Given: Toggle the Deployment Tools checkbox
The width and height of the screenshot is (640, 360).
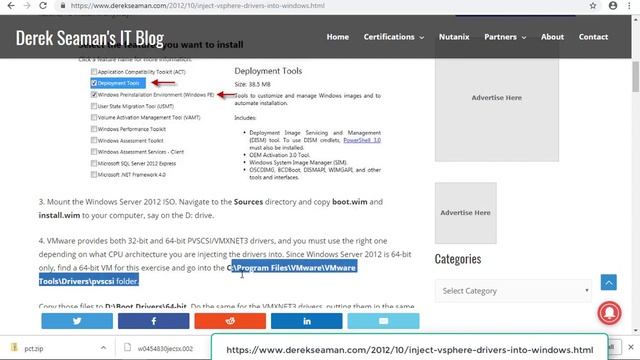Looking at the screenshot, I should [x=94, y=83].
